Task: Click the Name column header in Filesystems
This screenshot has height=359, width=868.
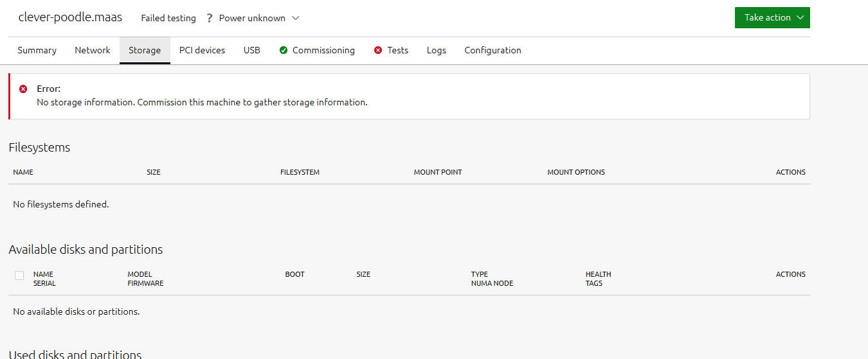Action: pyautogui.click(x=23, y=172)
